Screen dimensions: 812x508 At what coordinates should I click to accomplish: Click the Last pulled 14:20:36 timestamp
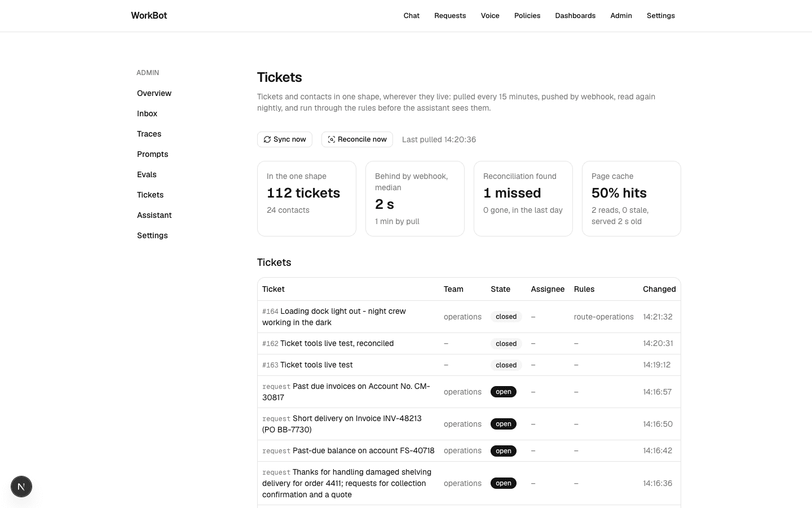click(x=439, y=139)
